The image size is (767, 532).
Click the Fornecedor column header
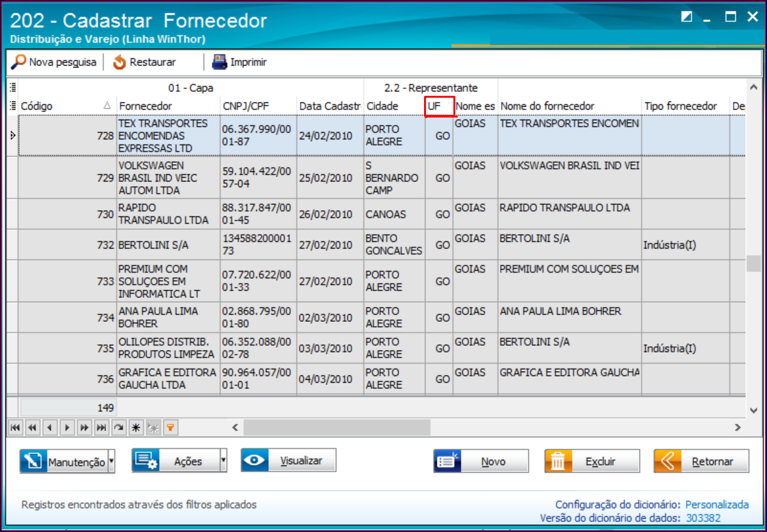tap(169, 105)
